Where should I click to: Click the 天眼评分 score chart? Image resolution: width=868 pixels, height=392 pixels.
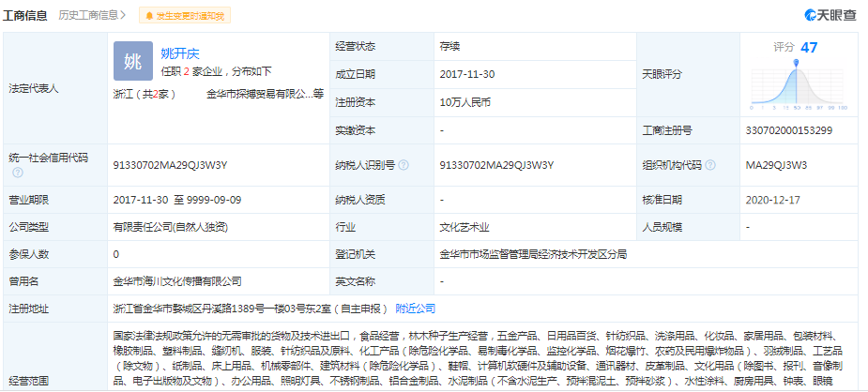point(799,84)
